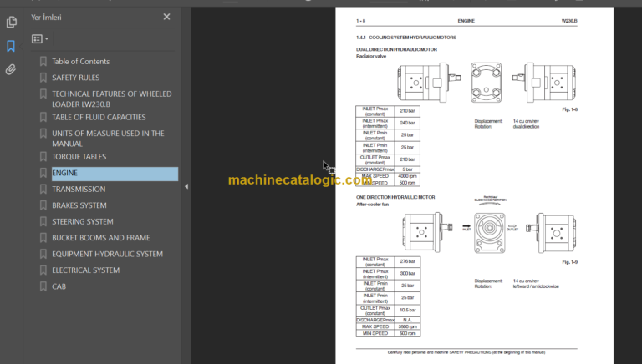Open the attachments paperclip icon
This screenshot has height=364, width=642.
[11, 69]
